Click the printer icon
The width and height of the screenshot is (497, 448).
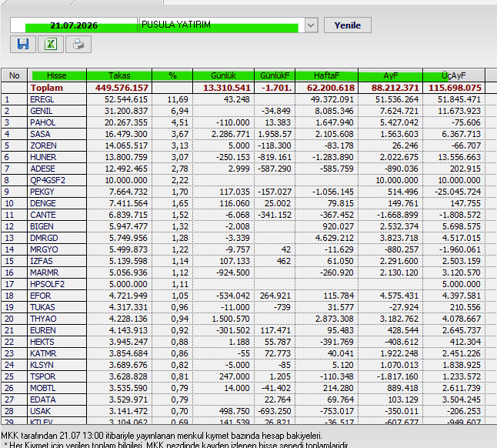click(78, 44)
